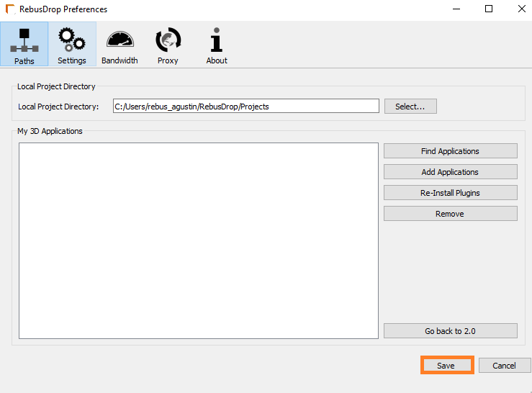Click inside the My 3D Applications list
The image size is (532, 393).
tap(199, 240)
